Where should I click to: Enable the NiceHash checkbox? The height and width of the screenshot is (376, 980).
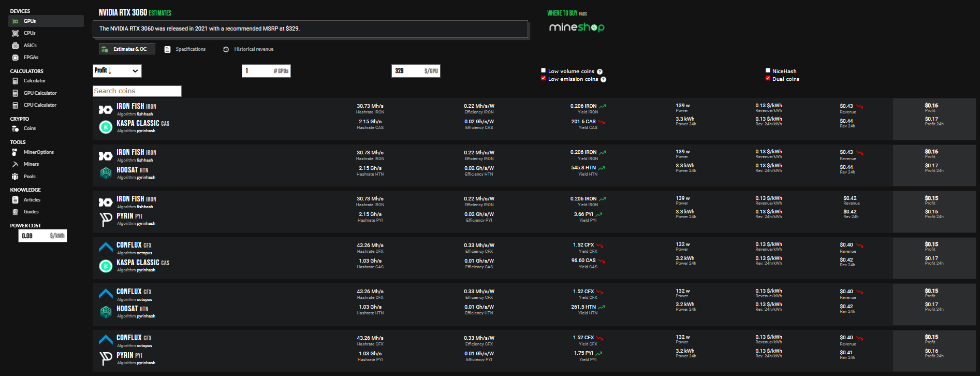pos(768,70)
